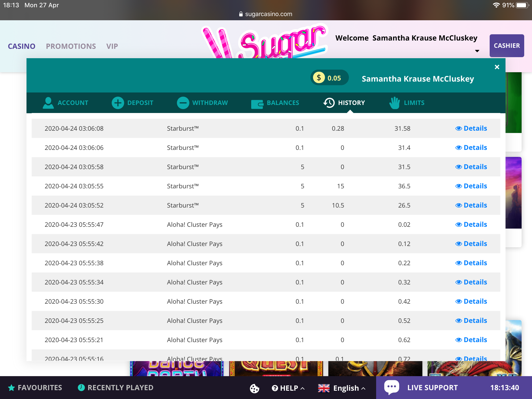Open Details for 05:55:21 Aloha row
532x399 pixels.
pyautogui.click(x=471, y=340)
